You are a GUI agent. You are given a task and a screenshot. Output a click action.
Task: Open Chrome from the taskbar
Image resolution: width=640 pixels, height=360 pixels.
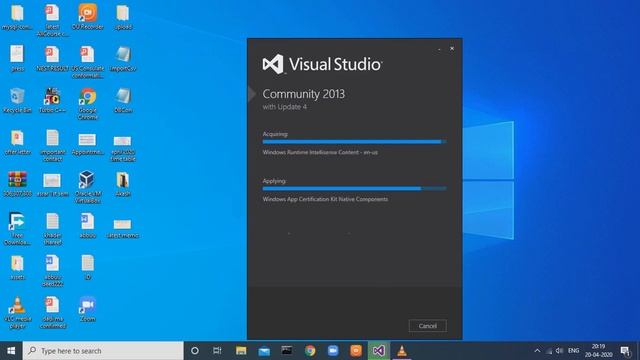(310, 351)
